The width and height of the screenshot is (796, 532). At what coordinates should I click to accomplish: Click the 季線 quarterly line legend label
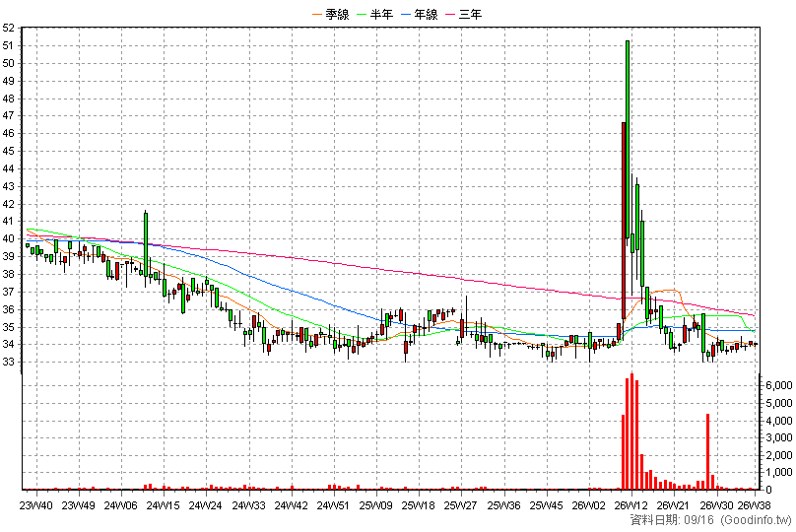coord(337,14)
